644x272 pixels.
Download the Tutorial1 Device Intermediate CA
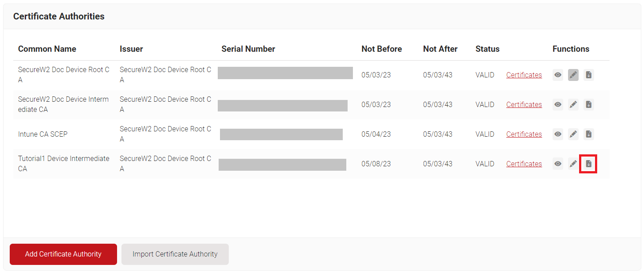point(588,164)
